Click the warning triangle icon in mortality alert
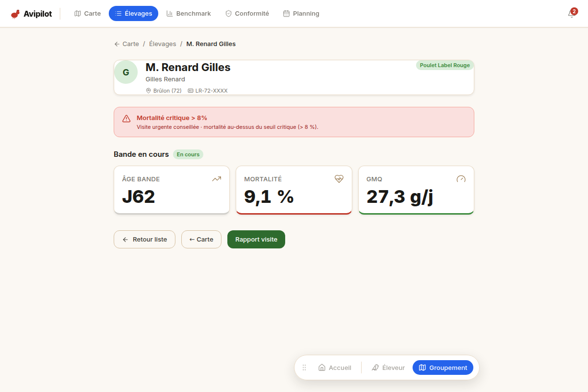 (126, 118)
